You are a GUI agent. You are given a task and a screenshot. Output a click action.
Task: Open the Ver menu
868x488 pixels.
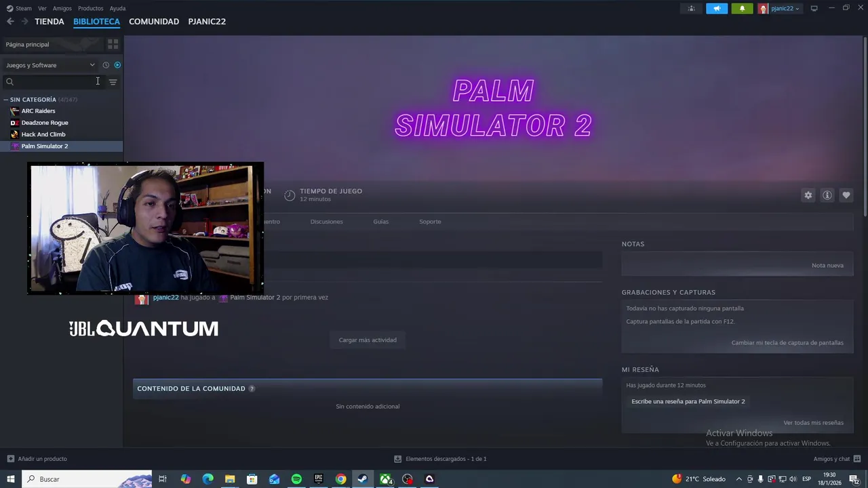(42, 9)
